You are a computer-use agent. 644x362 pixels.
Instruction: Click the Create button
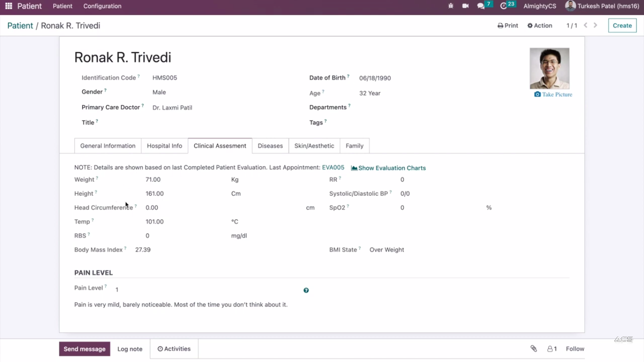pos(622,25)
